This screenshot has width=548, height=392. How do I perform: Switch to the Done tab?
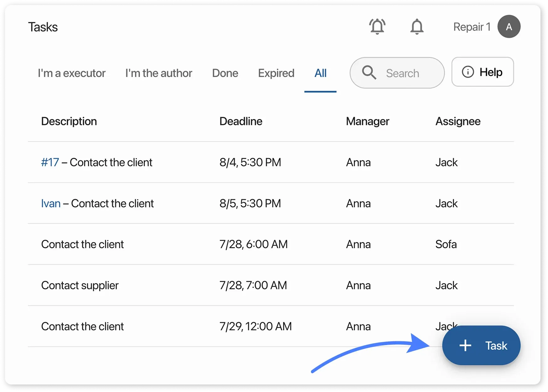[x=225, y=73]
